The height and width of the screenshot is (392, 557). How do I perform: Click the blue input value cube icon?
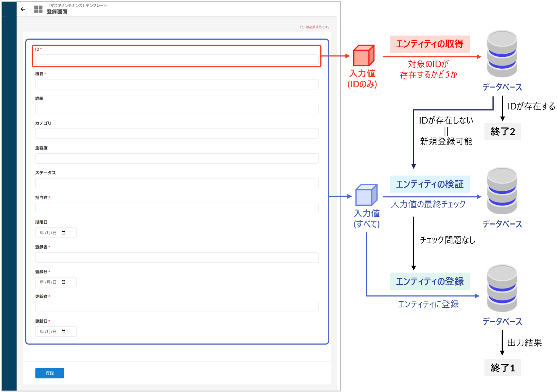click(x=366, y=195)
